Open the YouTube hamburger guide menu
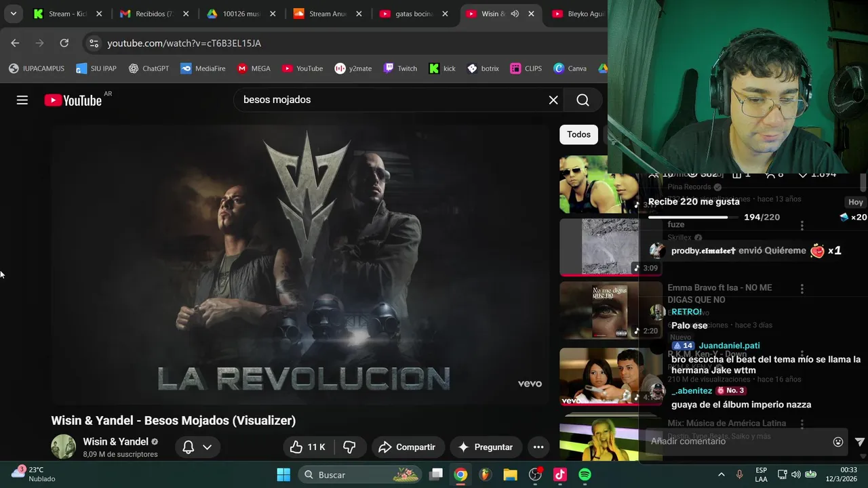The height and width of the screenshot is (488, 868). tap(22, 100)
